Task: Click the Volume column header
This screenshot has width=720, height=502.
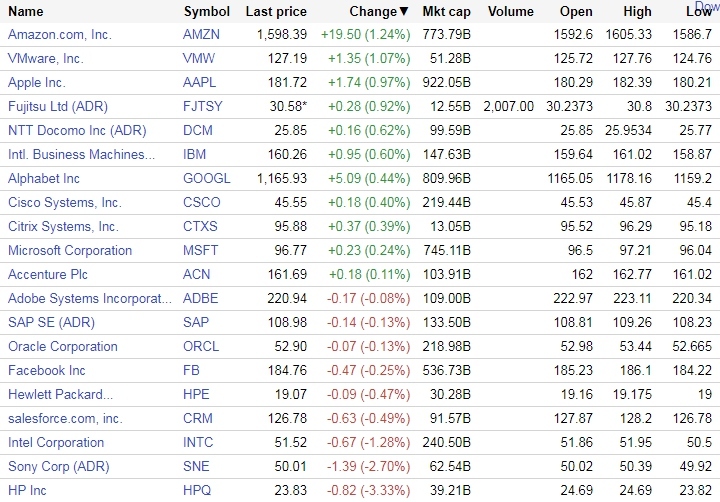Action: (x=511, y=12)
